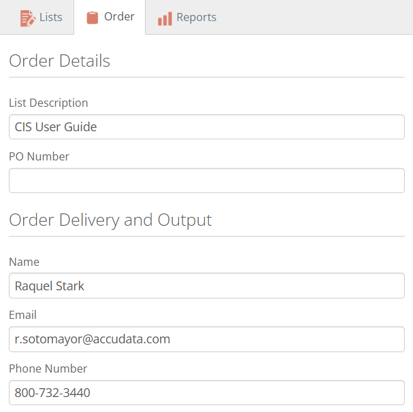Focus the field containing Raquel Stark
Screen dimensions: 413x412
coord(207,286)
